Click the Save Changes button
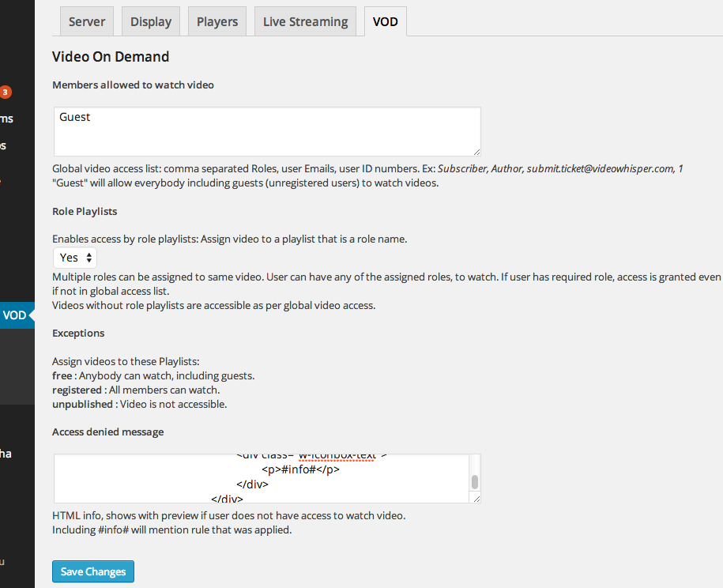Image resolution: width=723 pixels, height=588 pixels. (92, 571)
